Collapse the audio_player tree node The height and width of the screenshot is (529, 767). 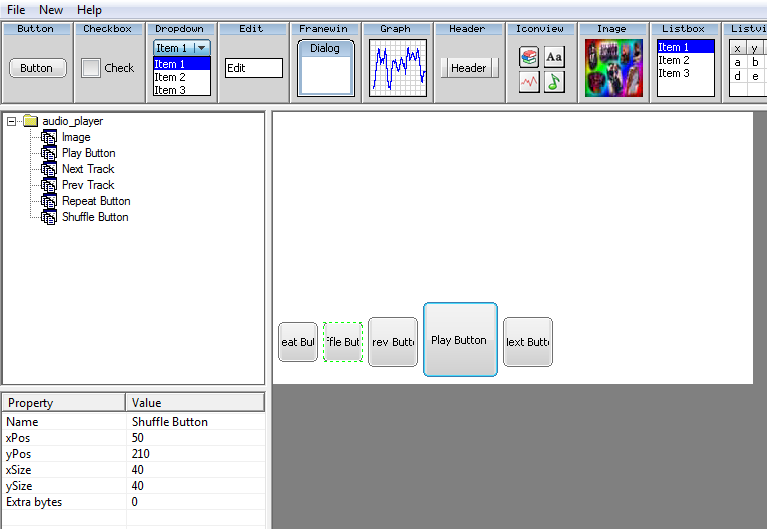pyautogui.click(x=12, y=121)
